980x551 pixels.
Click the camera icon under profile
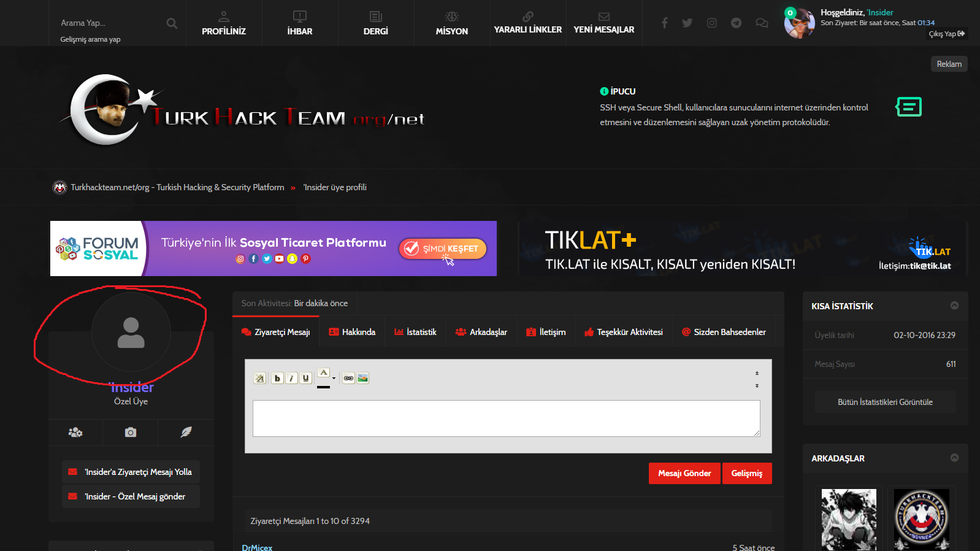point(131,433)
